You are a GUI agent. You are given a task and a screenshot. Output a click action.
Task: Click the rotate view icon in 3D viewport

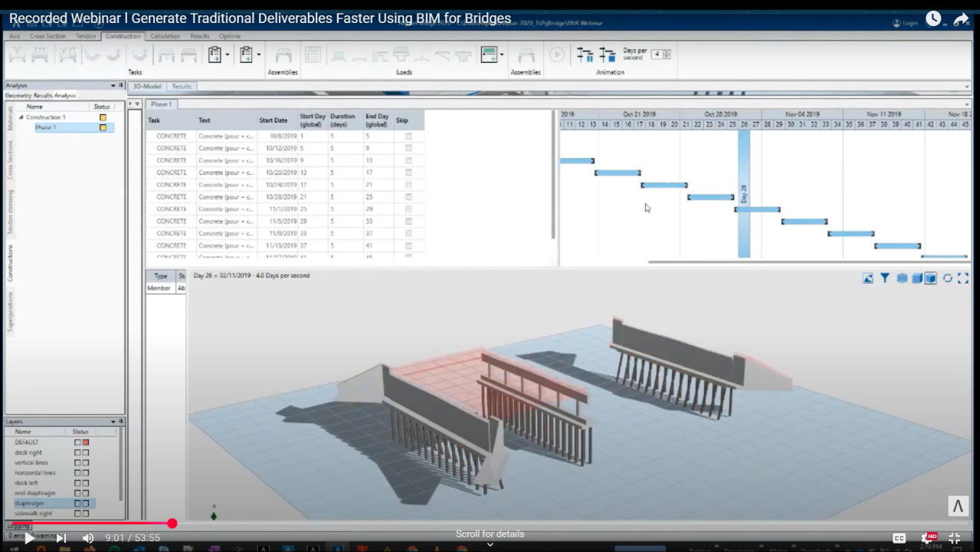[x=947, y=278]
